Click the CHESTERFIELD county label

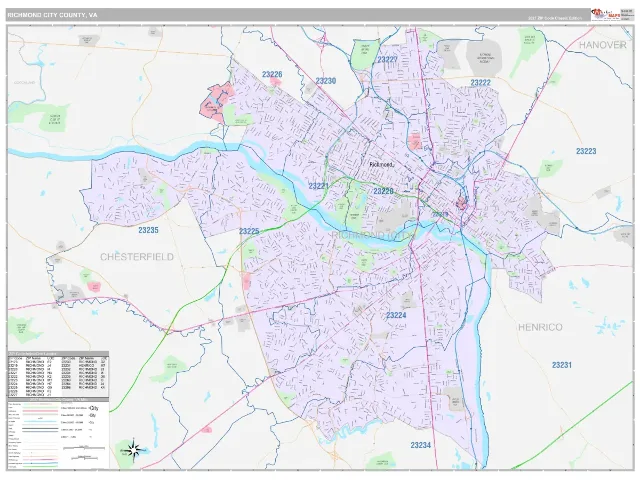click(137, 257)
